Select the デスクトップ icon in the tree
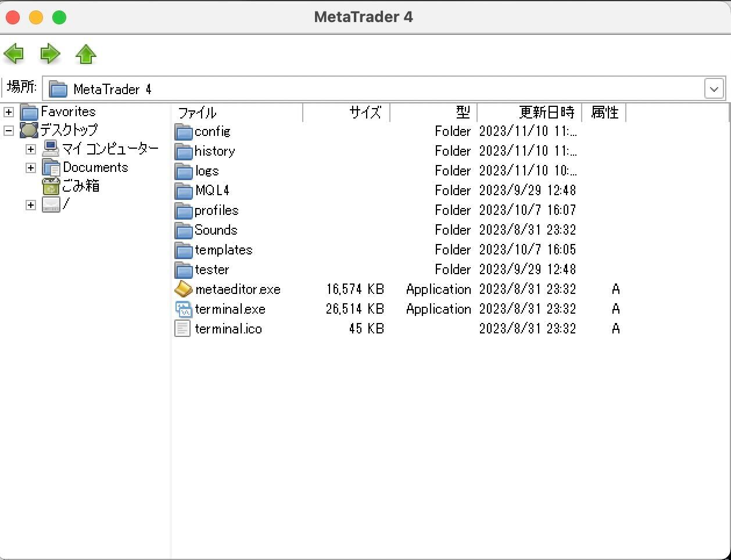This screenshot has height=560, width=731. click(29, 130)
